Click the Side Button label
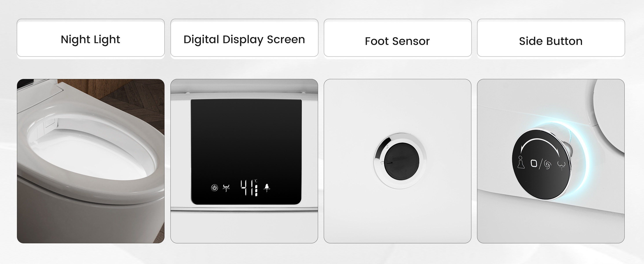 (x=551, y=41)
